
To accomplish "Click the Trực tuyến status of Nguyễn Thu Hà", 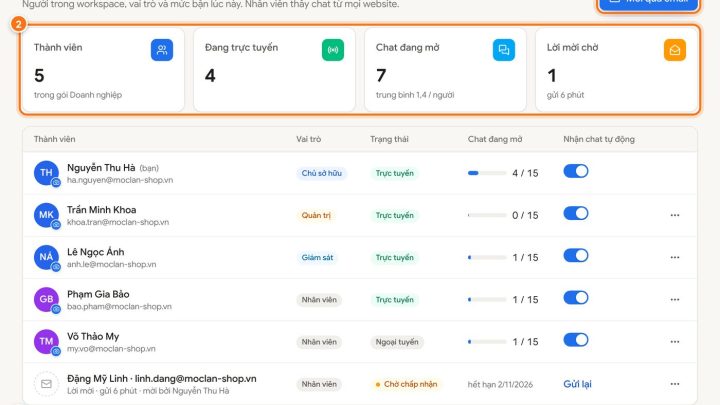I will tap(394, 174).
